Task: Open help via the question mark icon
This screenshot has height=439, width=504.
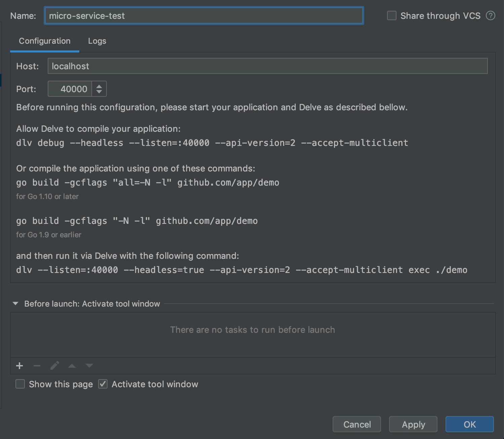Action: pos(491,15)
